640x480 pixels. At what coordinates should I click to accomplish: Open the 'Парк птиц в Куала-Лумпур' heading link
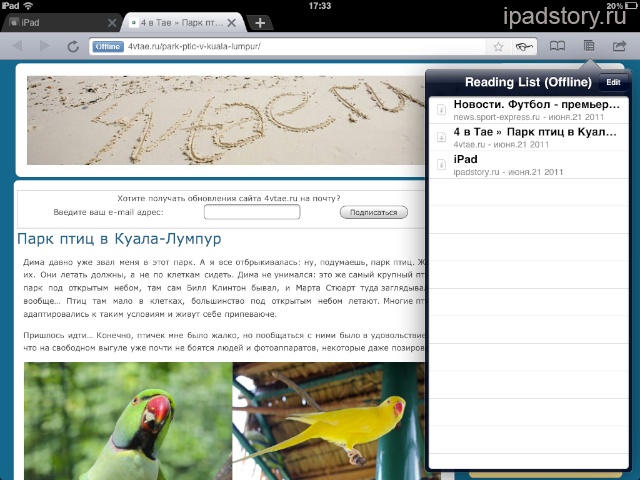click(119, 239)
